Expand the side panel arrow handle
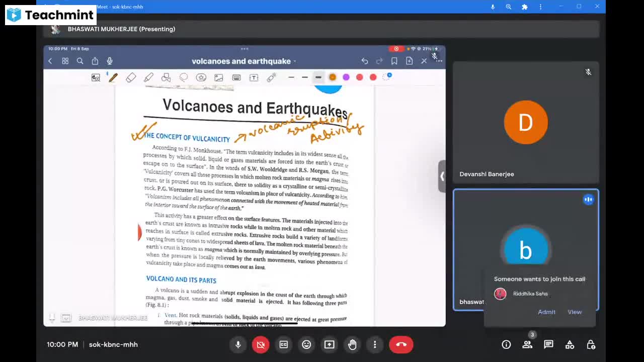This screenshot has height=362, width=644. point(442,176)
